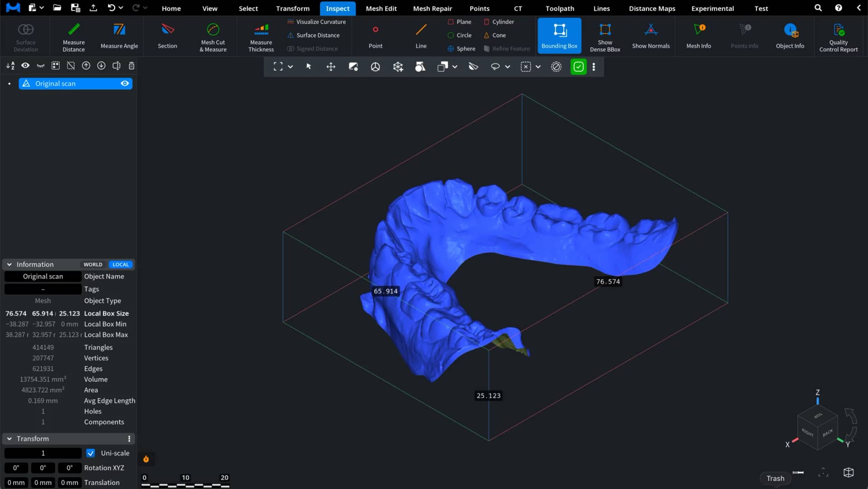Open the Measure Angle tool

[x=119, y=37]
